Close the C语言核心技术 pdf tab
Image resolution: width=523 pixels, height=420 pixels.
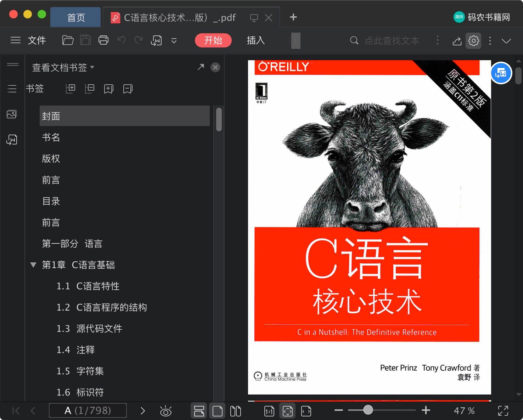coord(269,18)
